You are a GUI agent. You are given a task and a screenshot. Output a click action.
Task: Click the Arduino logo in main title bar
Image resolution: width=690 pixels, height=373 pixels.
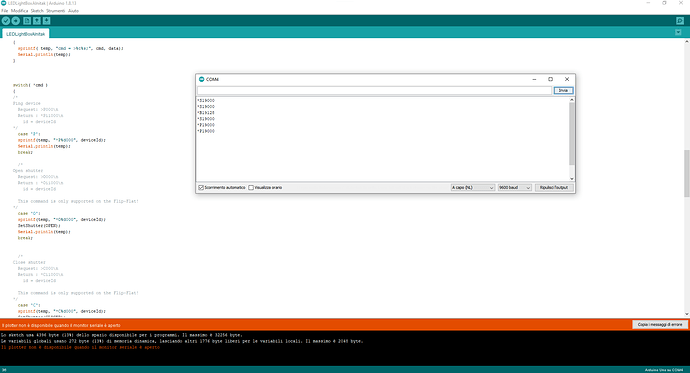pos(4,3)
